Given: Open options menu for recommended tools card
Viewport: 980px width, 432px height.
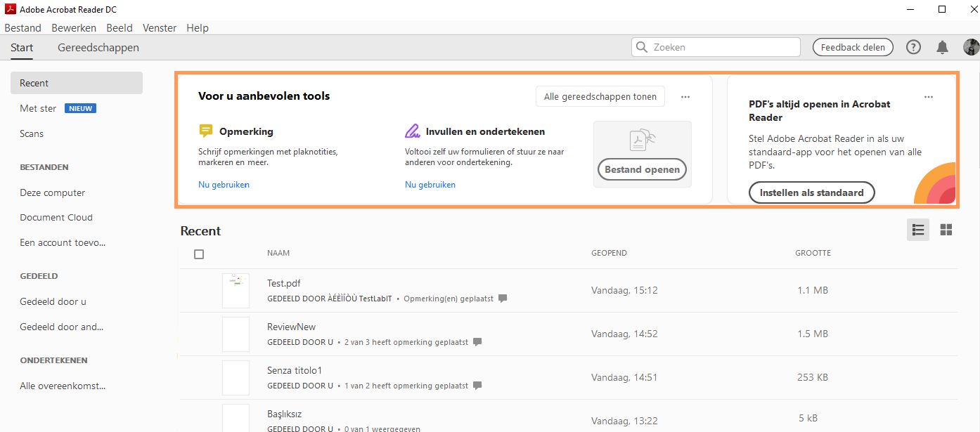Looking at the screenshot, I should coord(685,97).
